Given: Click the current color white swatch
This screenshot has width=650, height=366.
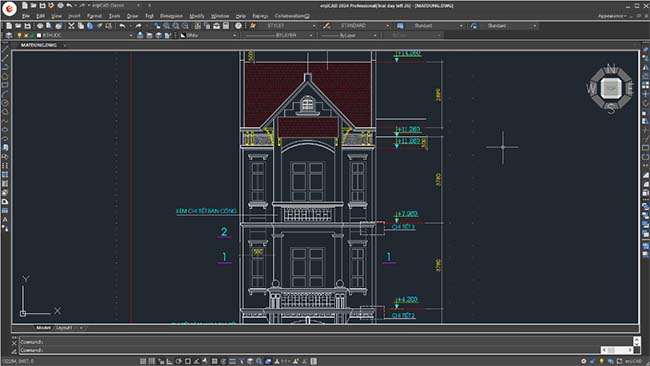Looking at the screenshot, I should (x=183, y=36).
